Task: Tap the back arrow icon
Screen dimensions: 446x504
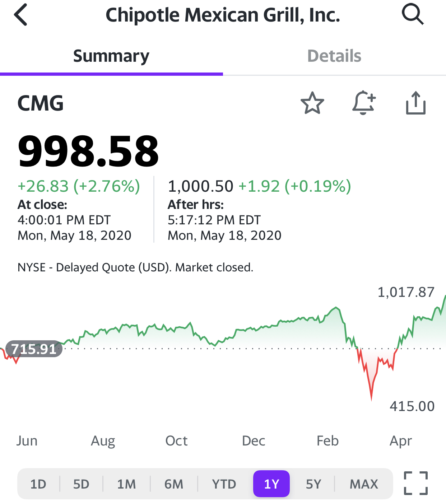Action: (x=20, y=15)
